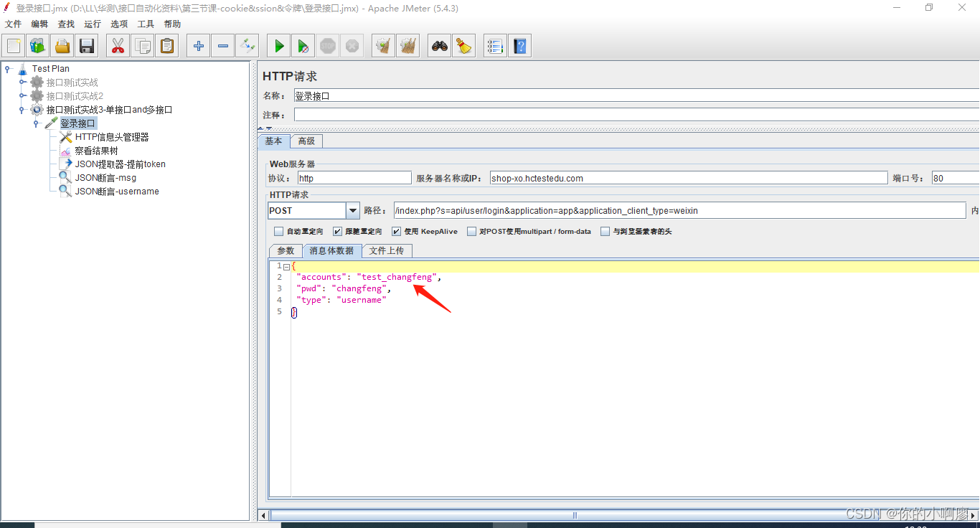Collapse the JSON body fold marker on line 1
This screenshot has height=528, width=980.
tap(286, 266)
